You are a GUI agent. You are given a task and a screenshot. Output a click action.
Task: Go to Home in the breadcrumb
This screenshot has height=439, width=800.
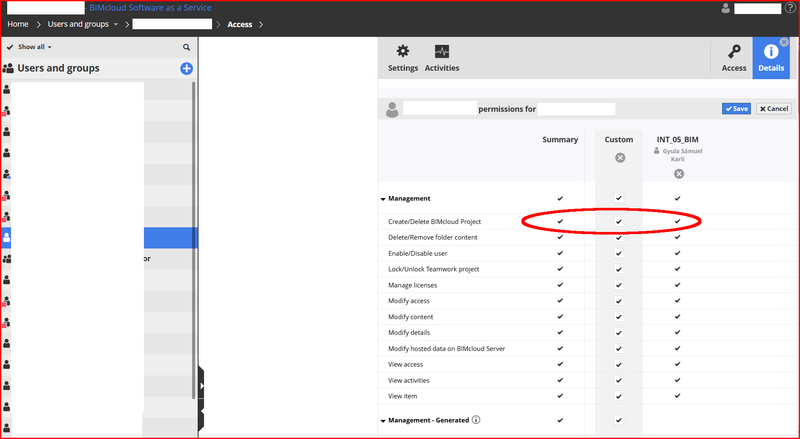pyautogui.click(x=18, y=24)
